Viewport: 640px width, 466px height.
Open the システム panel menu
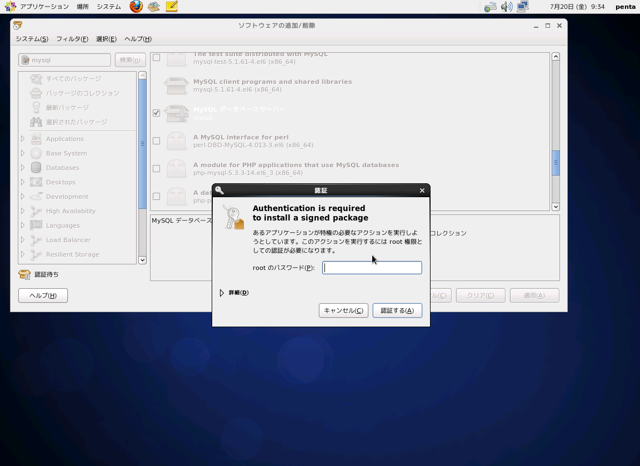pos(109,7)
